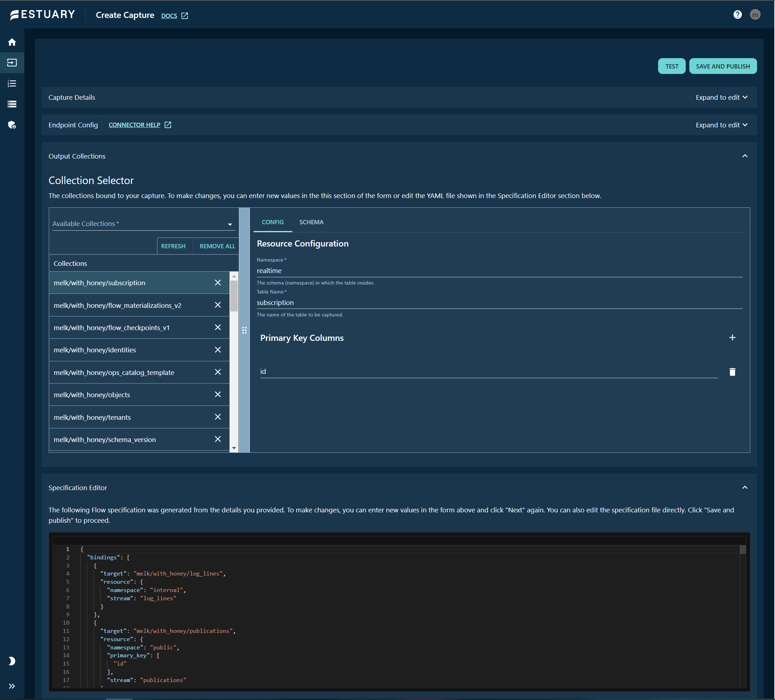This screenshot has height=700, width=775.
Task: Add a Primary Key Column
Action: tap(732, 338)
